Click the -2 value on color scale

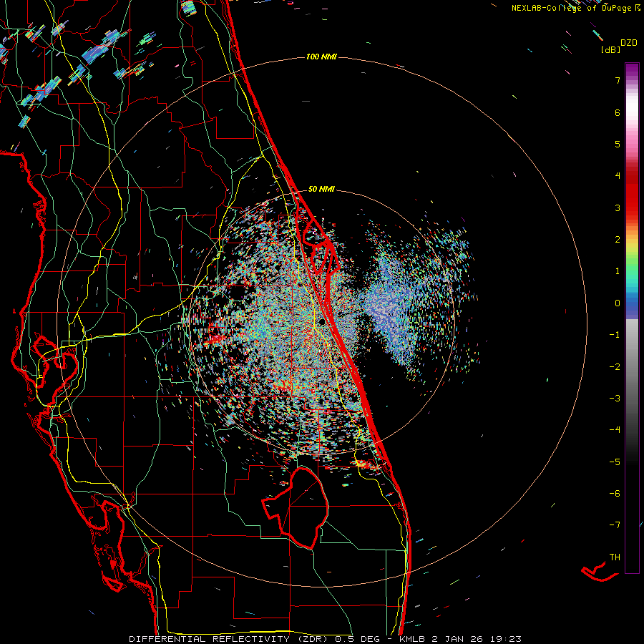tap(615, 367)
